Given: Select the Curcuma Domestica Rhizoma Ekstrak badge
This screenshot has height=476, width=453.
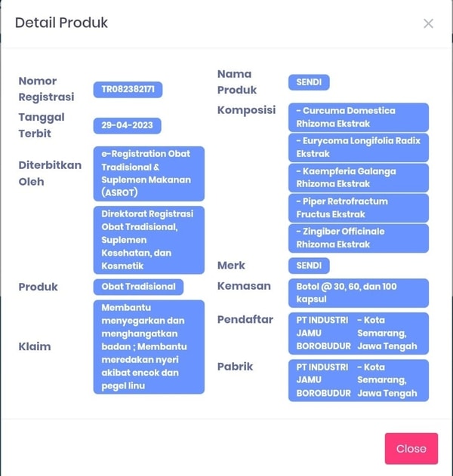Looking at the screenshot, I should pos(358,117).
